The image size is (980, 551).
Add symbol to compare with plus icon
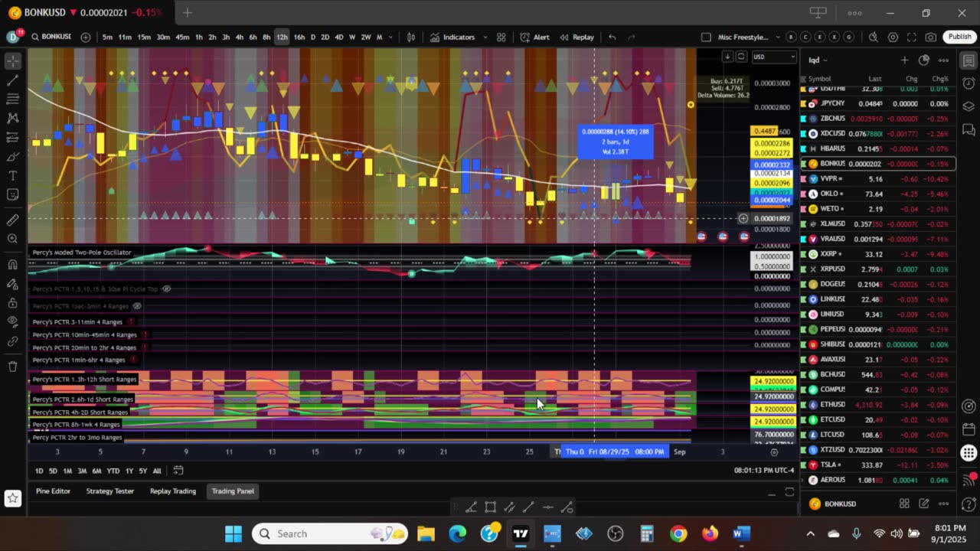[x=85, y=37]
